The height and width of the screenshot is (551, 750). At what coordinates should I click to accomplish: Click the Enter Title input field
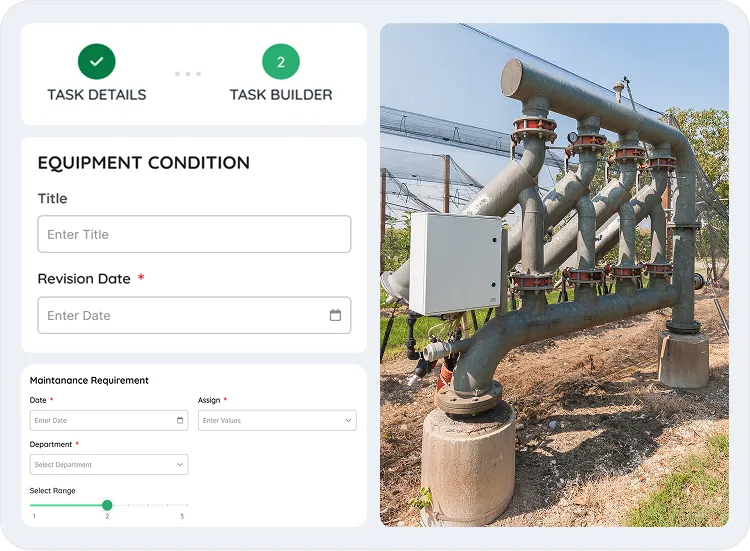click(x=194, y=234)
